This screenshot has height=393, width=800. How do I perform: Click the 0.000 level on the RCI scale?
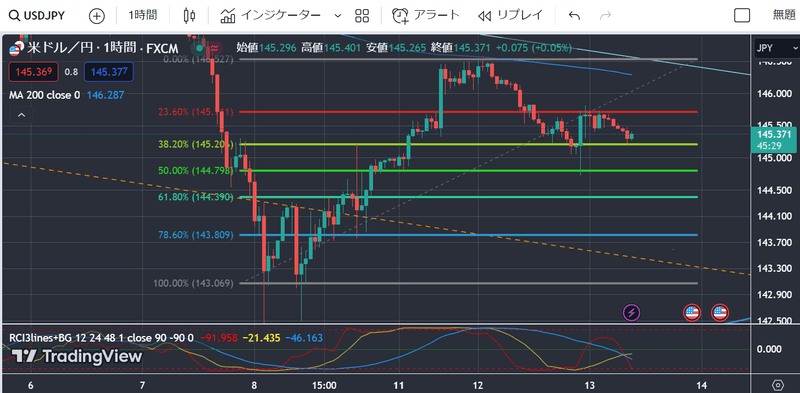(768, 349)
